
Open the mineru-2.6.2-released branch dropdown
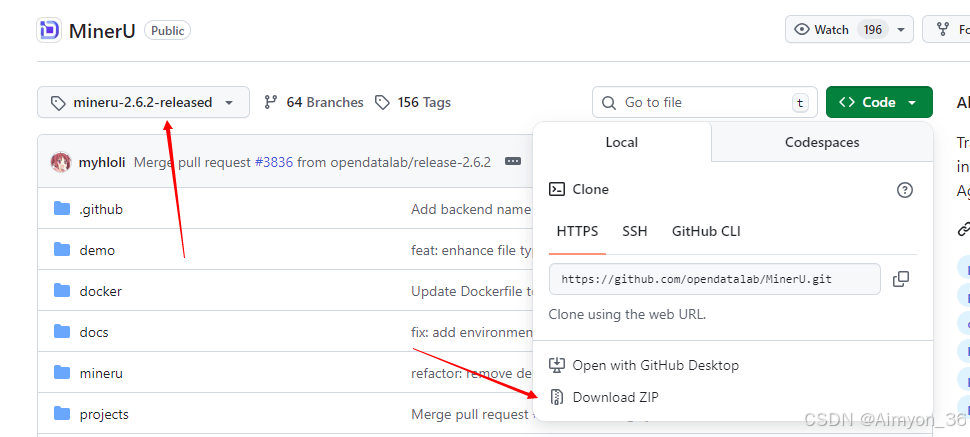[143, 102]
